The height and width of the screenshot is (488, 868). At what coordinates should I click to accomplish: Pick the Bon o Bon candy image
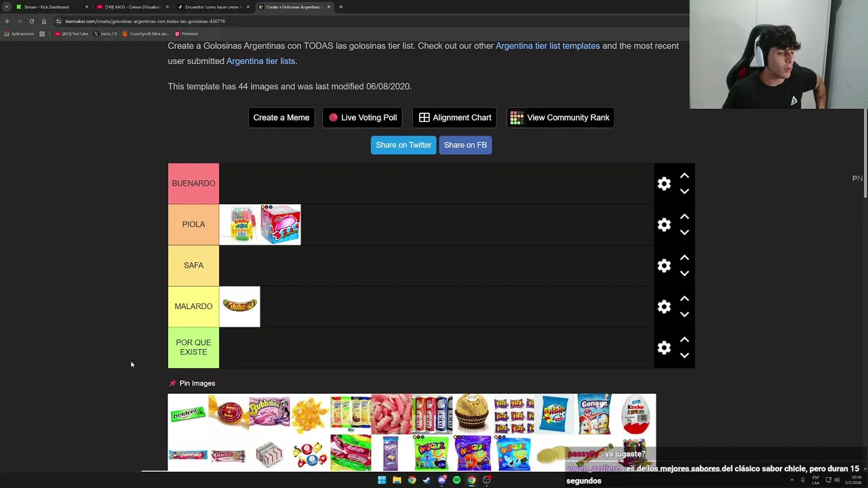(229, 414)
